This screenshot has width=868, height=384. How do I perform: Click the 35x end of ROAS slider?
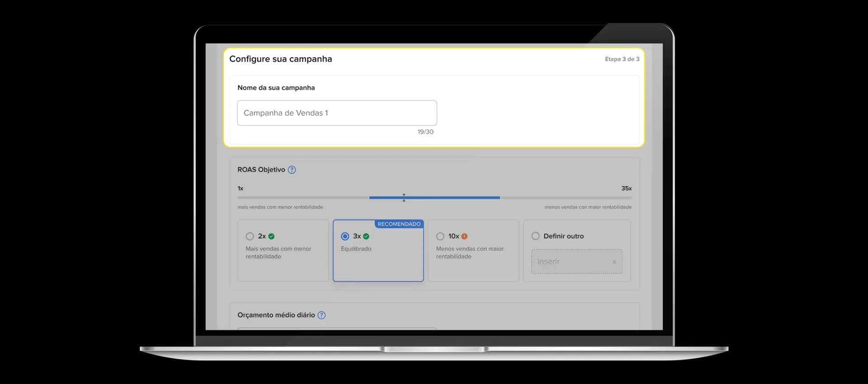click(626, 188)
